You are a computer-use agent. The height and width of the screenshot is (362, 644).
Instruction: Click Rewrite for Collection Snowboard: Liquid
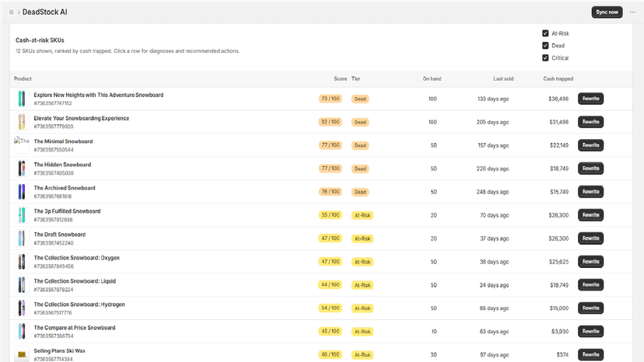point(590,285)
